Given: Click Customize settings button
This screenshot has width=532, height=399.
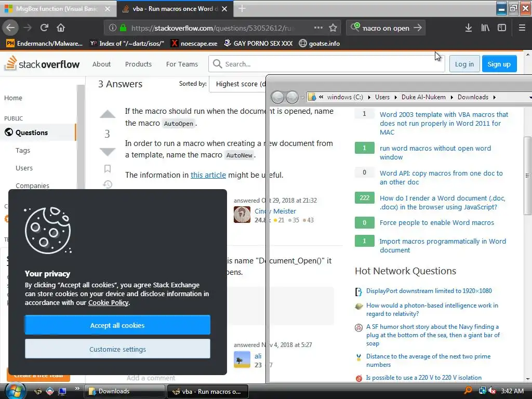Looking at the screenshot, I should [117, 349].
